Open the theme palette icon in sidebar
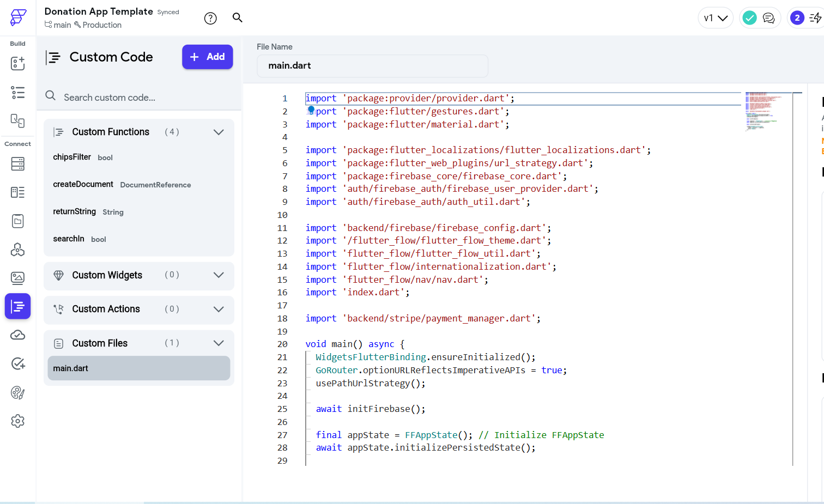The width and height of the screenshot is (824, 504). click(18, 393)
